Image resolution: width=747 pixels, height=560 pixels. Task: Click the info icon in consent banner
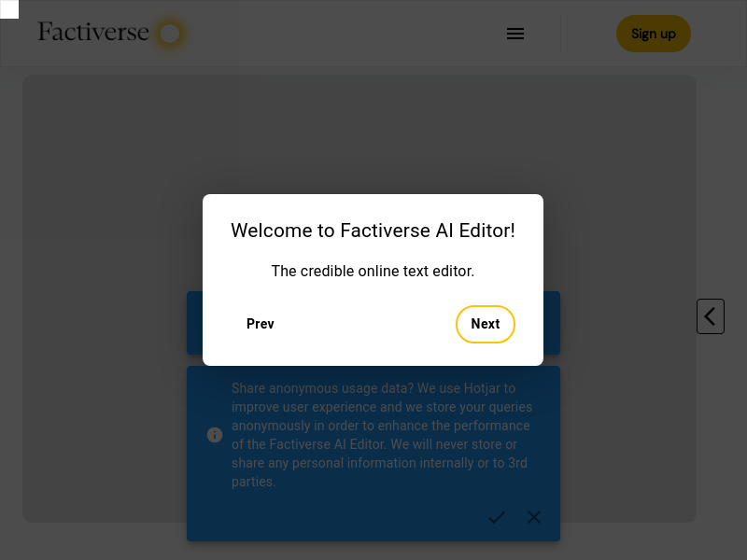click(215, 435)
